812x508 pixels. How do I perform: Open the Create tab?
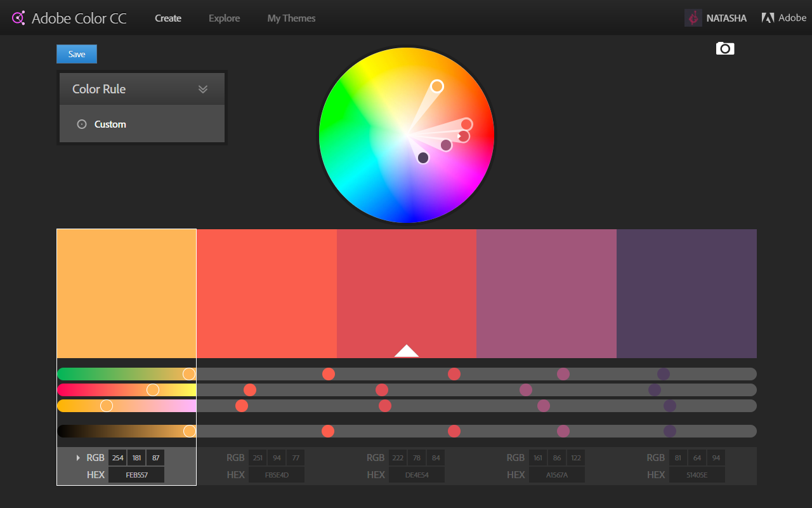(168, 18)
